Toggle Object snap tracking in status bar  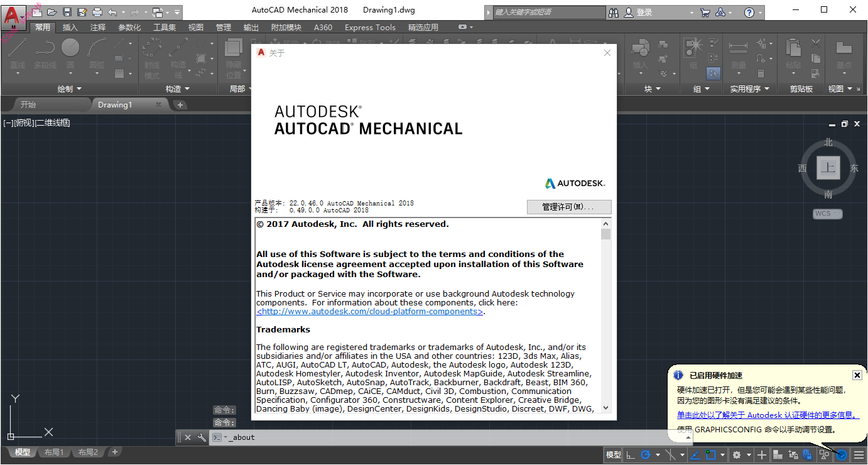pos(695,455)
